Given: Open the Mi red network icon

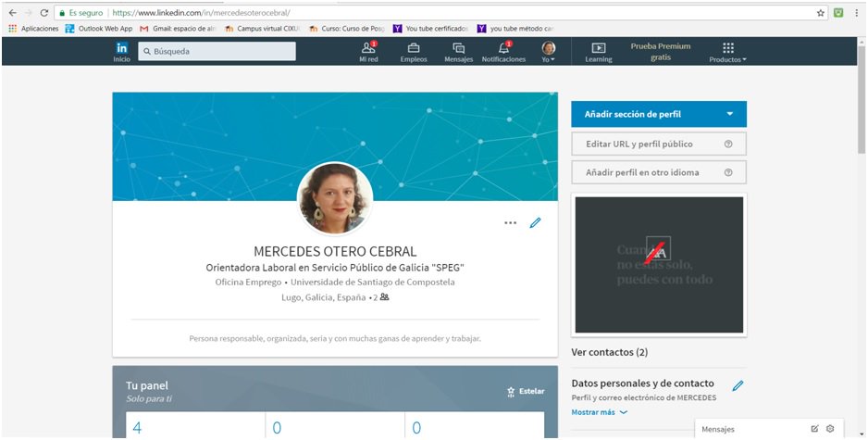Looking at the screenshot, I should [368, 52].
